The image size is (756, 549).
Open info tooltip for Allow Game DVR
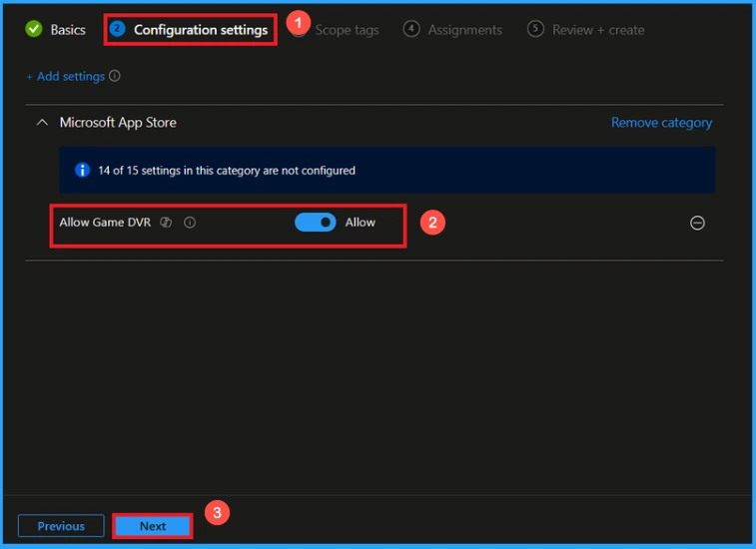tap(190, 223)
